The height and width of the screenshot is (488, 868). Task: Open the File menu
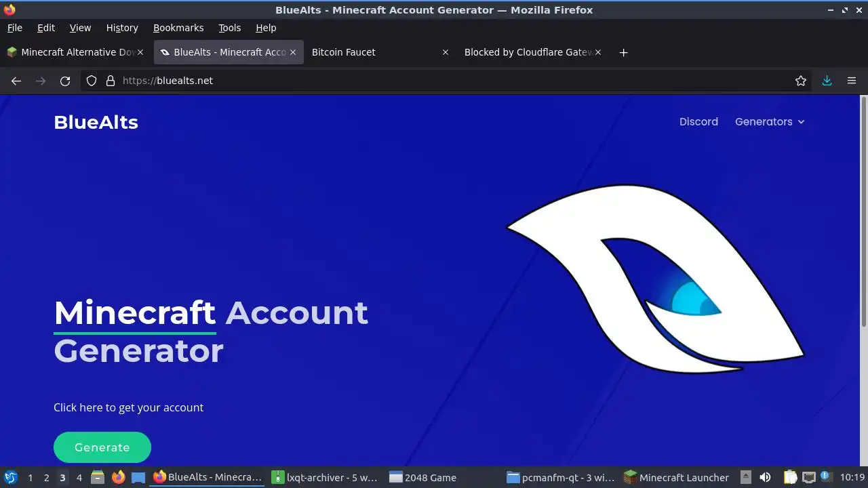tap(14, 28)
